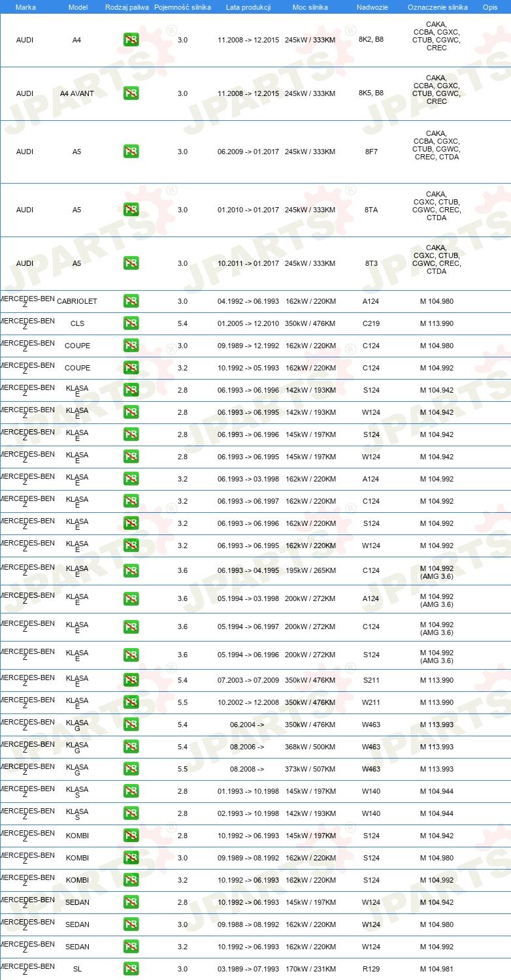The height and width of the screenshot is (980, 511).
Task: Click the fuel icon in the Audi A5 8F7 row
Action: click(131, 152)
